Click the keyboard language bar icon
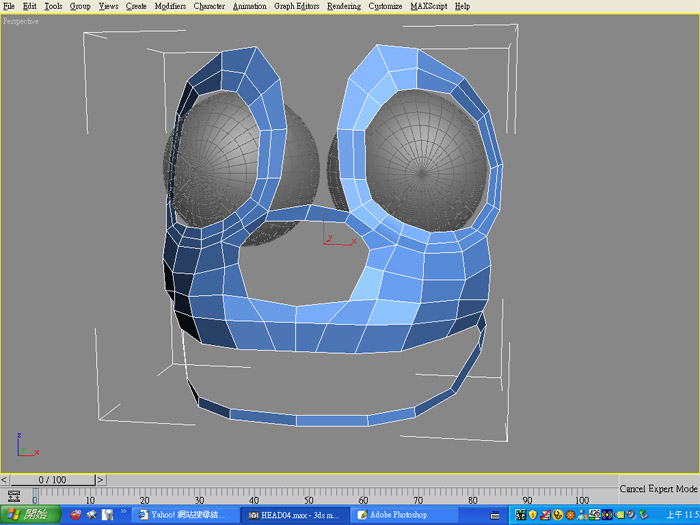 (x=494, y=516)
